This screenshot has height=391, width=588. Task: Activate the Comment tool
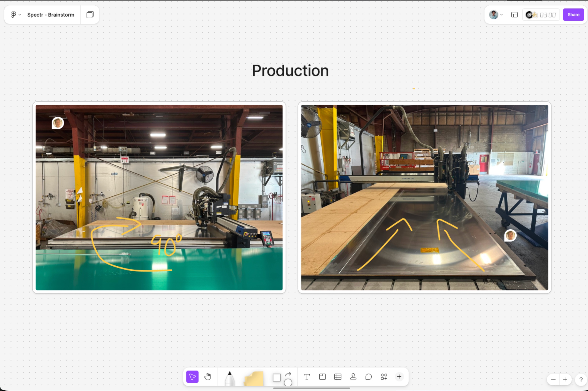369,377
